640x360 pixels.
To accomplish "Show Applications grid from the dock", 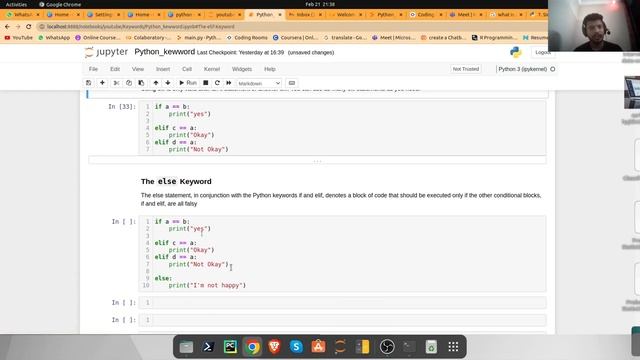I will click(x=453, y=347).
